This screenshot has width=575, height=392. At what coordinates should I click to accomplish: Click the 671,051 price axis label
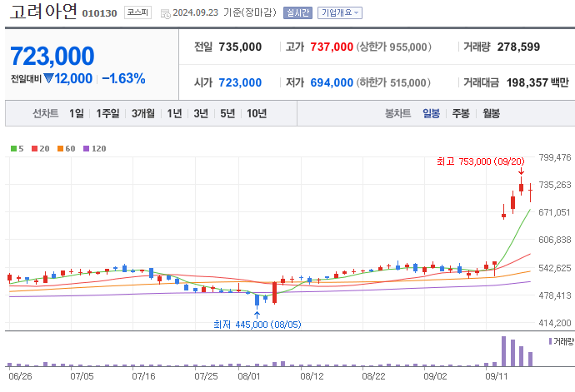point(554,212)
